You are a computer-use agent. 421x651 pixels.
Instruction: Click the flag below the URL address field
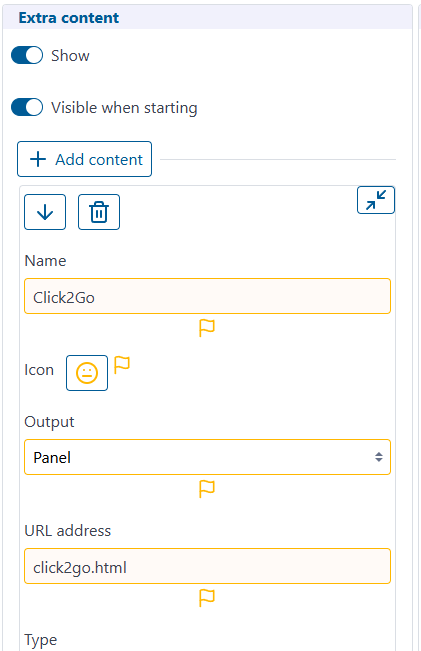pyautogui.click(x=207, y=598)
